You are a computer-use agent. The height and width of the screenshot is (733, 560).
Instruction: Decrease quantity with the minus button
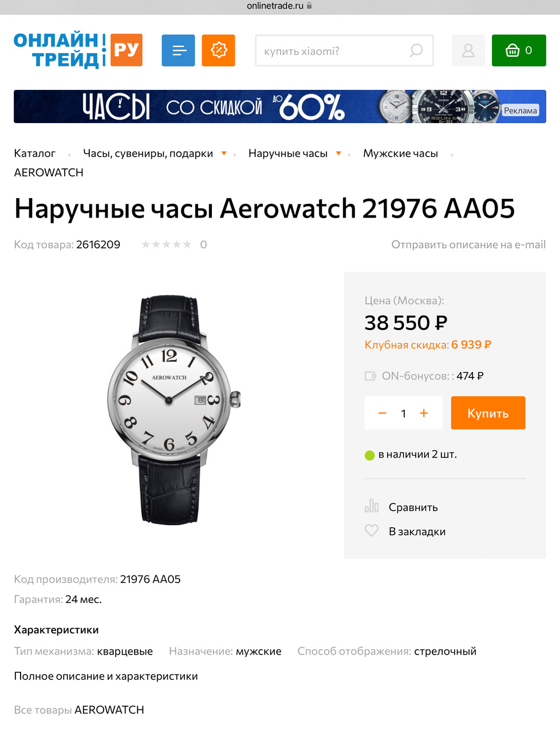click(x=382, y=413)
